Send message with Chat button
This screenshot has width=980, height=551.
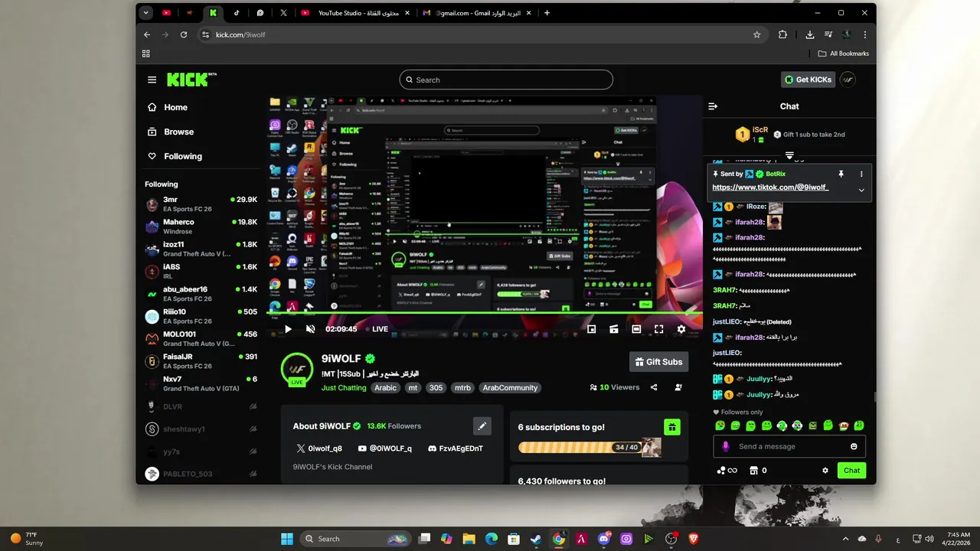[851, 471]
